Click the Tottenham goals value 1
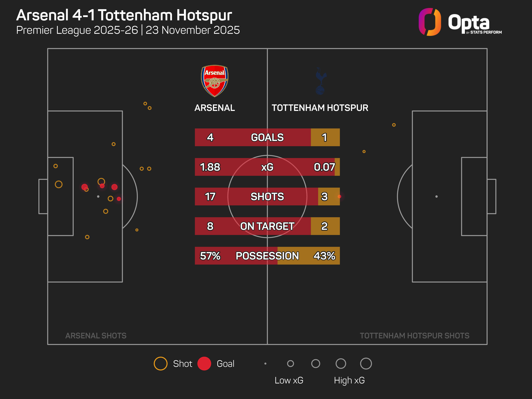Image resolution: width=532 pixels, height=399 pixels. [x=324, y=137]
